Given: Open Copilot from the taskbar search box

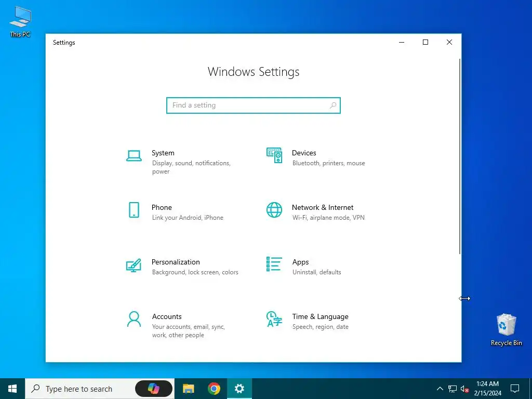Looking at the screenshot, I should [x=154, y=389].
